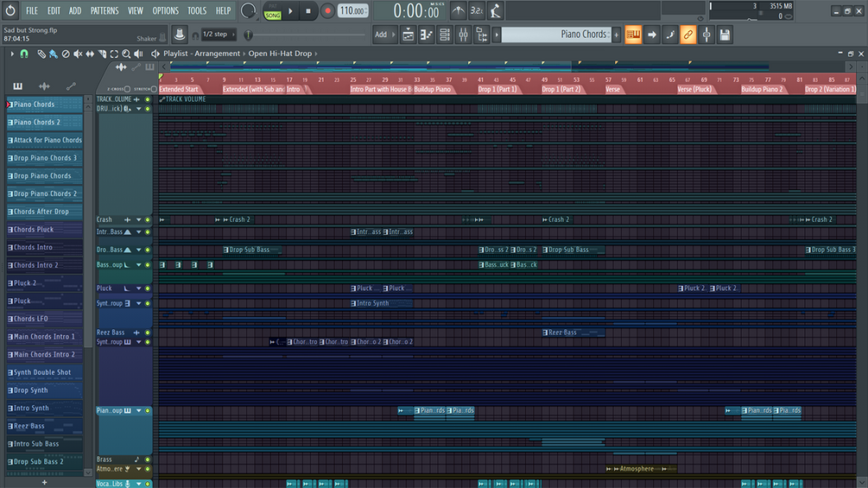The width and height of the screenshot is (868, 488).
Task: Click the Play button
Action: [290, 11]
